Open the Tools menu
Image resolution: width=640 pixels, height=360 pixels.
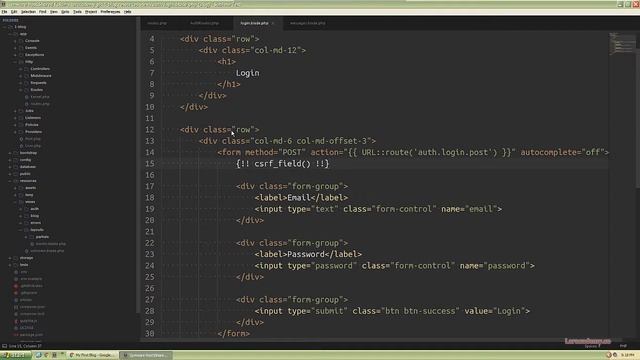click(x=77, y=12)
